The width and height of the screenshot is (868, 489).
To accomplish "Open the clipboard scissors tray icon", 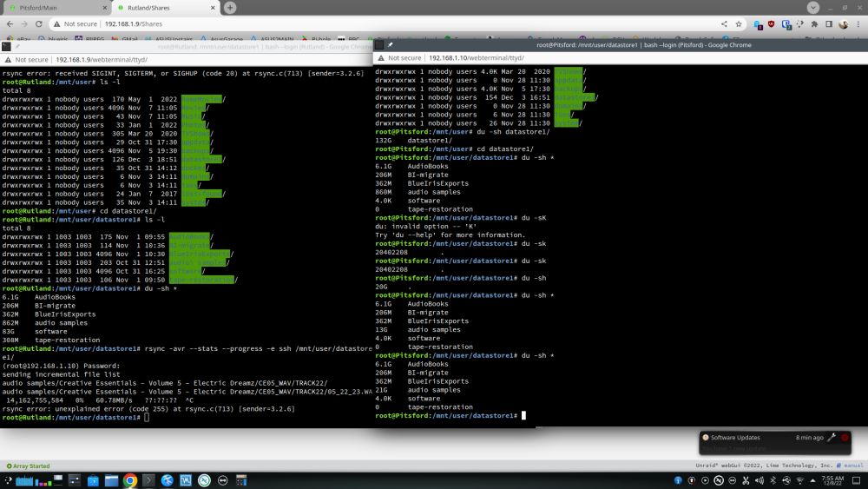I will [x=746, y=480].
